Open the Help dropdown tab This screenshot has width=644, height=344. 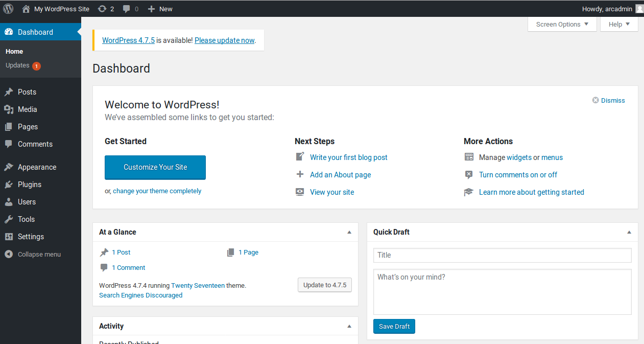click(x=619, y=24)
